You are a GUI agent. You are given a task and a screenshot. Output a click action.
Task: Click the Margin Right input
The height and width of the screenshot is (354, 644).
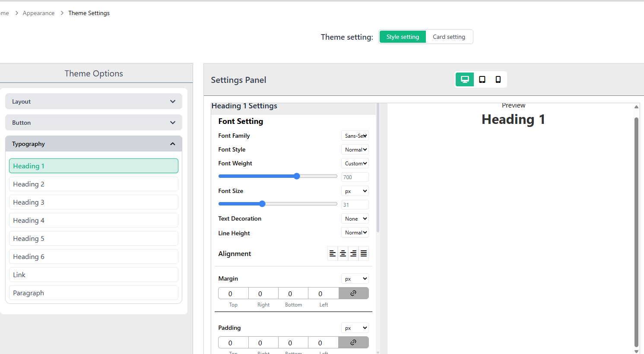point(263,294)
